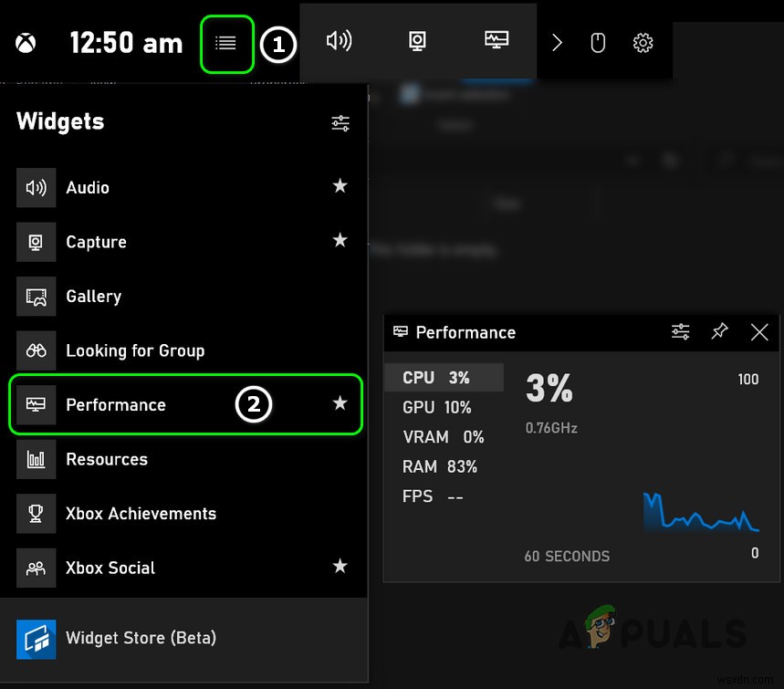Open Performance widget options sliders icon
The width and height of the screenshot is (784, 689).
pos(680,332)
